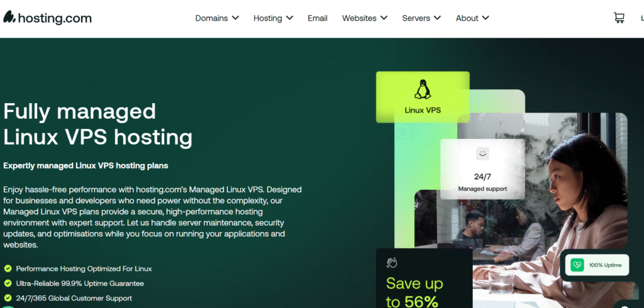Open the Email page
The height and width of the screenshot is (308, 644).
[x=318, y=18]
